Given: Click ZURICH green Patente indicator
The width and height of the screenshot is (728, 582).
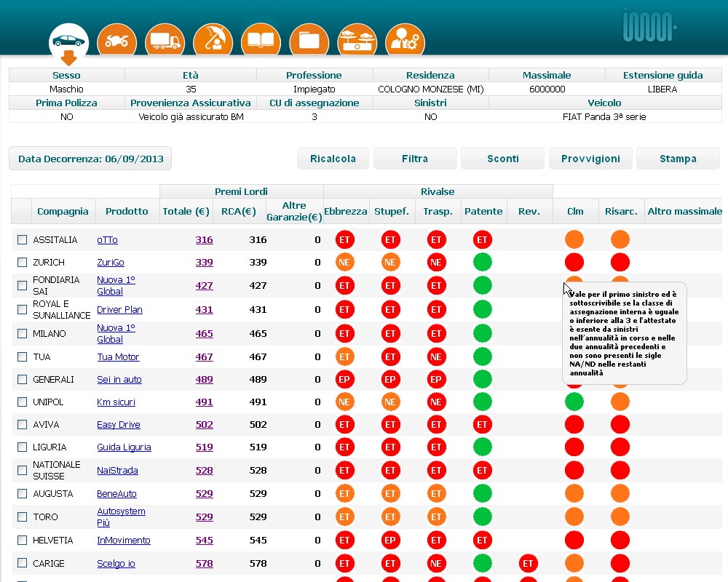Looking at the screenshot, I should pos(483,262).
